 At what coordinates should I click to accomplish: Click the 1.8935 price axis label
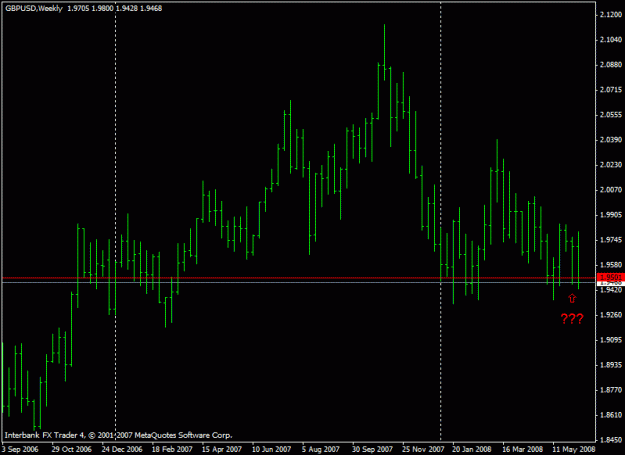[611, 365]
